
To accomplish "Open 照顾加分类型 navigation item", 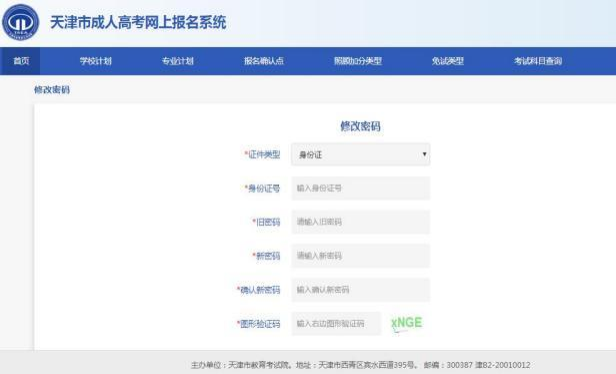I will pos(358,61).
